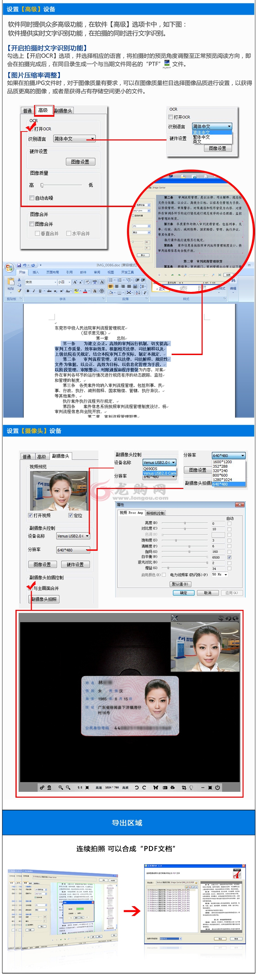The height and width of the screenshot is (980, 258).
Task: Click power button icon in capture toolbar
Action: (217, 787)
